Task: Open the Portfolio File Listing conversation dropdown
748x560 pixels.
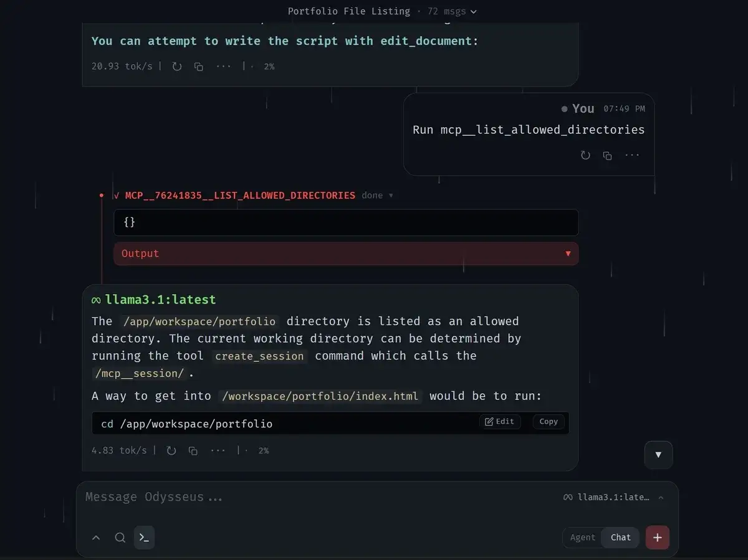Action: click(382, 11)
